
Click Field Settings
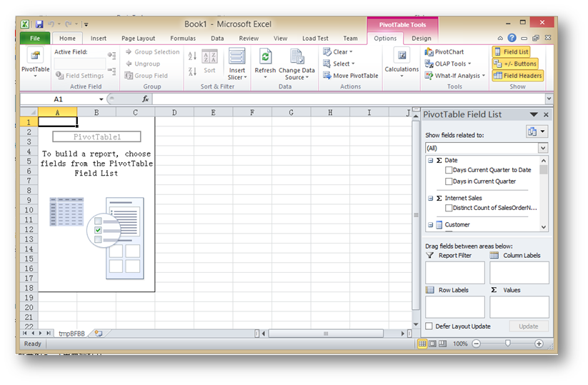pyautogui.click(x=80, y=76)
